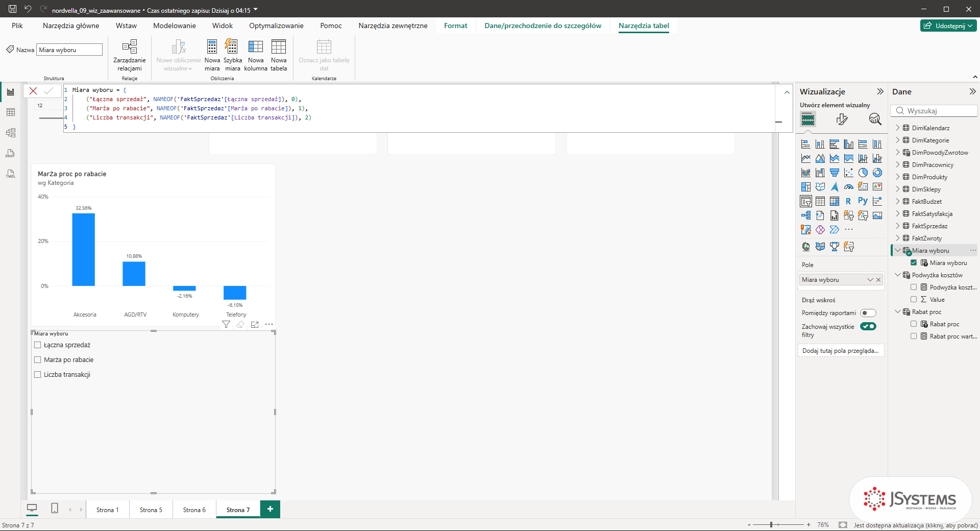The image size is (980, 531).
Task: Collapse the Rabat proc table
Action: 898,311
